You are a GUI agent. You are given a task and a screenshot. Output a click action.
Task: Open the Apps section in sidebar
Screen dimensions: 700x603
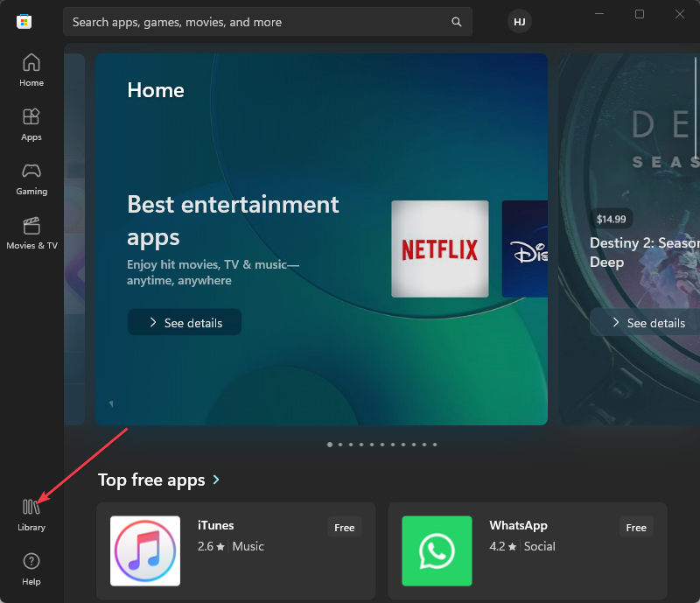coord(31,124)
